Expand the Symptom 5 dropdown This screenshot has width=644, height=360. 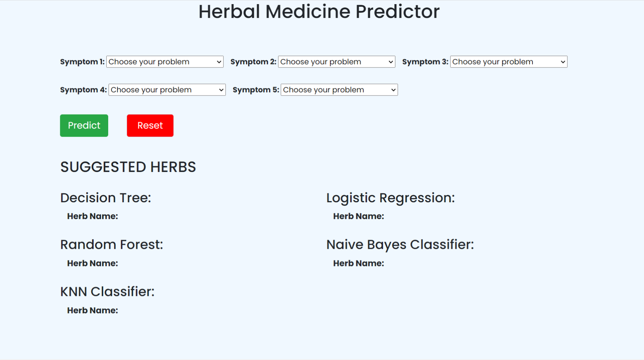point(339,90)
